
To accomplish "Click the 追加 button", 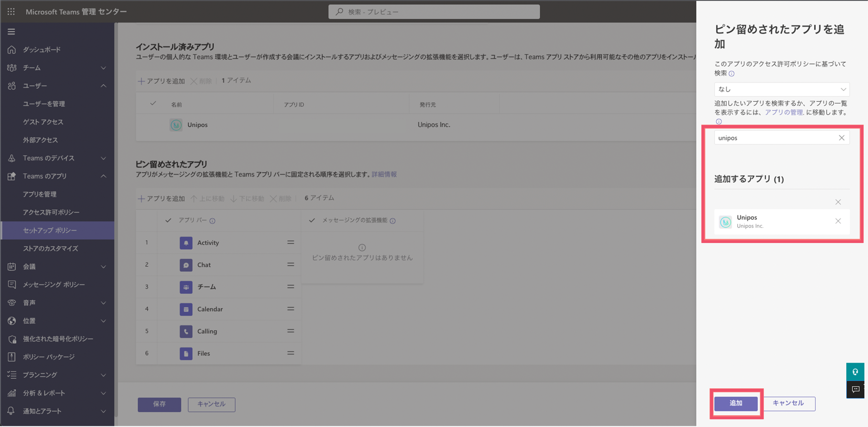I will (736, 403).
